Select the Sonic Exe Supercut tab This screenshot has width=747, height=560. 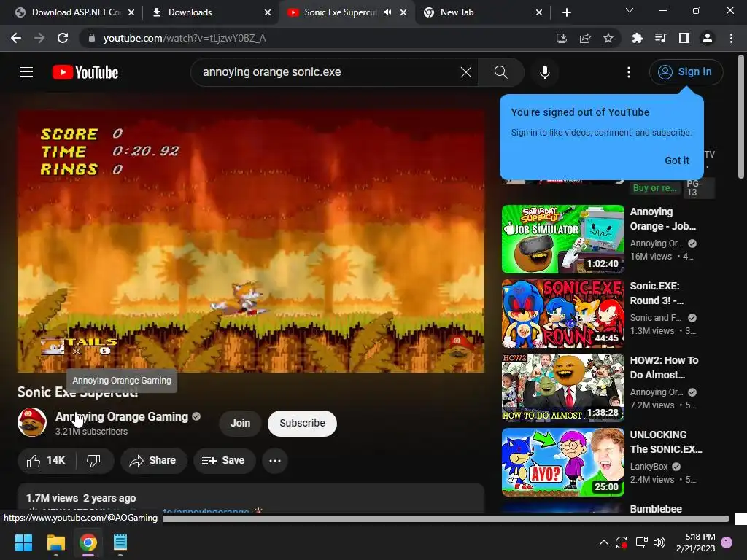[x=341, y=12]
